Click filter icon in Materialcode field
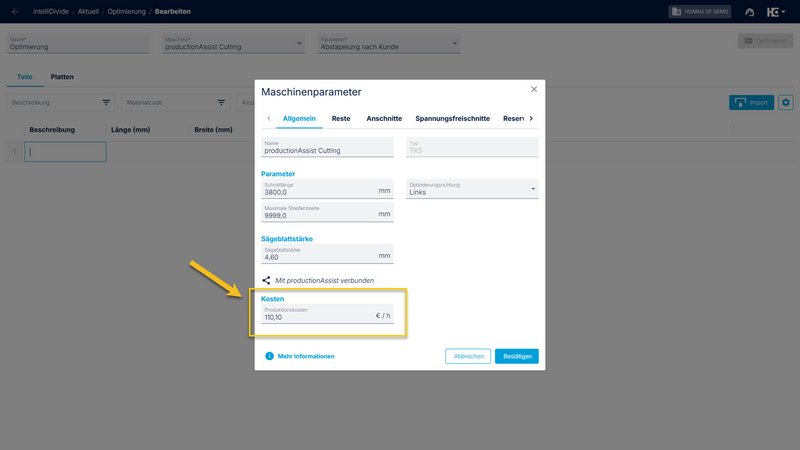The image size is (800, 450). pyautogui.click(x=221, y=102)
